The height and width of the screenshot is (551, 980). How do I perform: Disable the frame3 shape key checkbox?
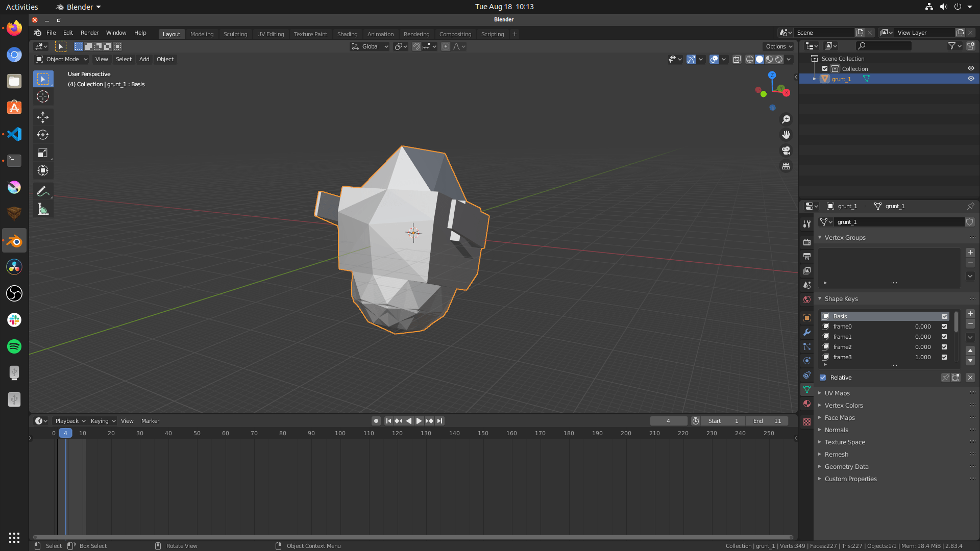944,357
